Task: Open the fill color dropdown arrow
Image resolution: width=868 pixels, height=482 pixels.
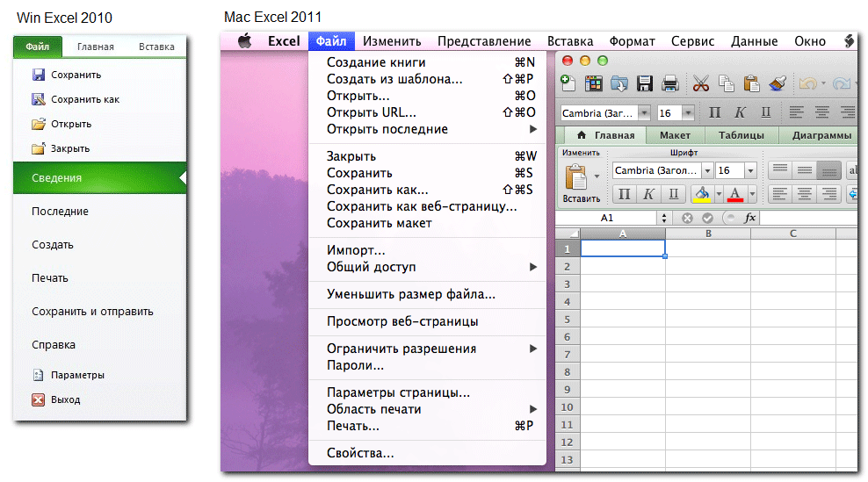Action: coord(719,194)
